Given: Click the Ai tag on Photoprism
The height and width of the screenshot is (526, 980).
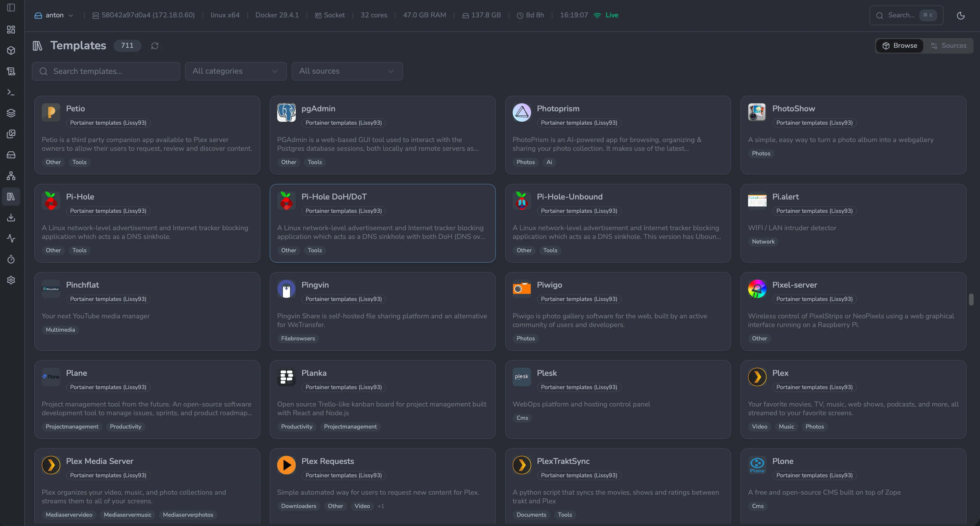Looking at the screenshot, I should pos(549,162).
